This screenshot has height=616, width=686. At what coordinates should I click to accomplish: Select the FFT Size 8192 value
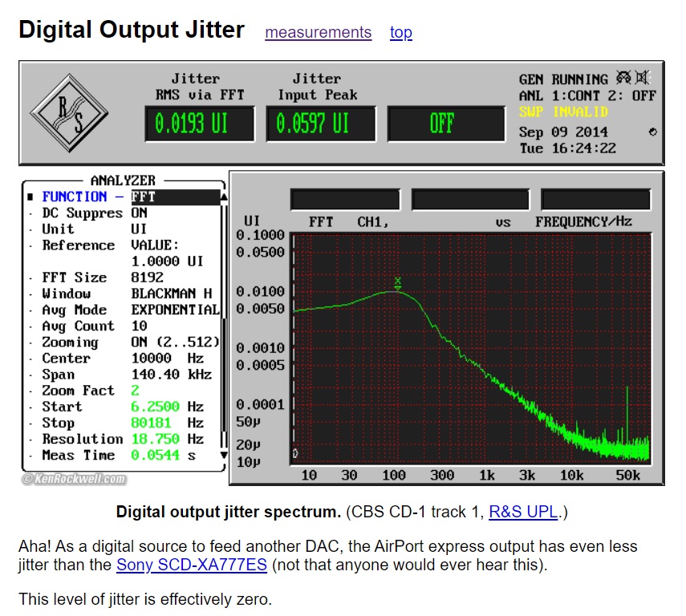coord(147,278)
